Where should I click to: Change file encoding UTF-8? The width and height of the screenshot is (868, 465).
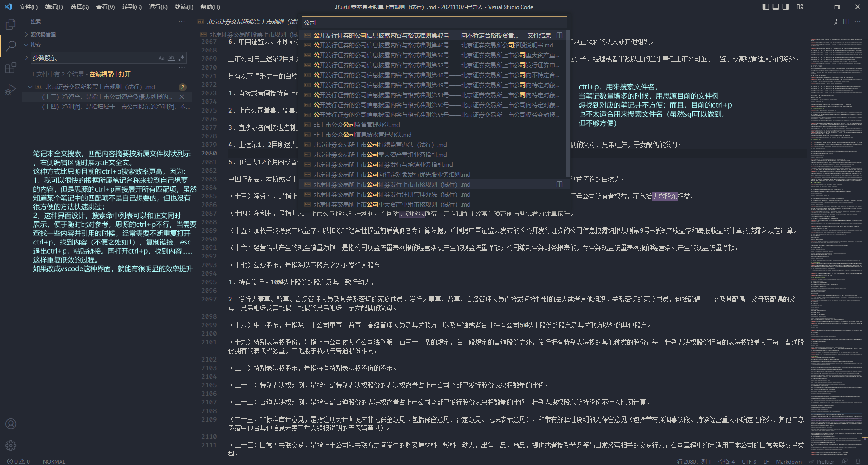(x=749, y=461)
